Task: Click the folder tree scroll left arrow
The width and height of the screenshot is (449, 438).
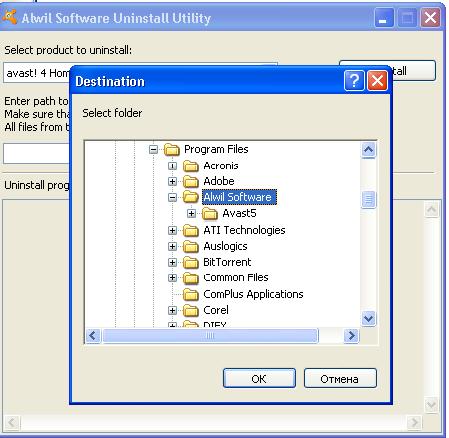Action: 93,336
